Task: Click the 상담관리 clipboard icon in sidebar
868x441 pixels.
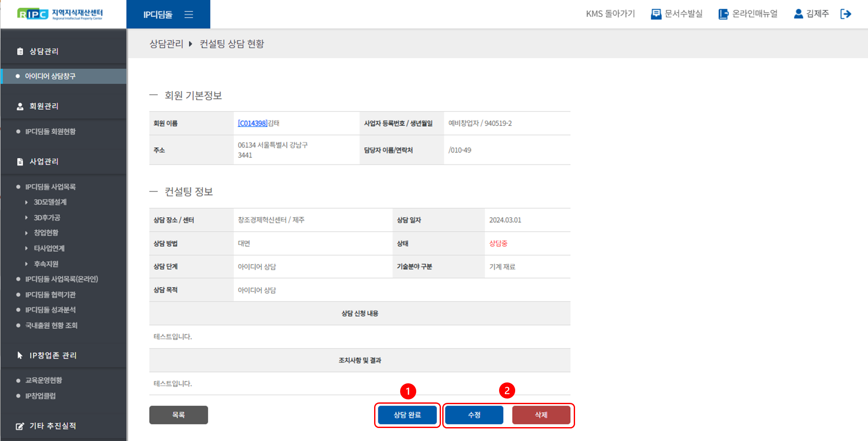Action: tap(20, 52)
